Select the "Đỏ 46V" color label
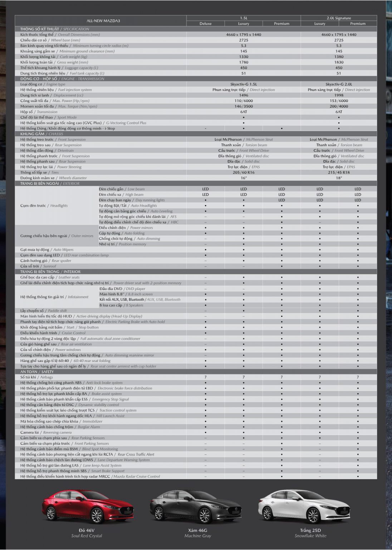 (87, 530)
